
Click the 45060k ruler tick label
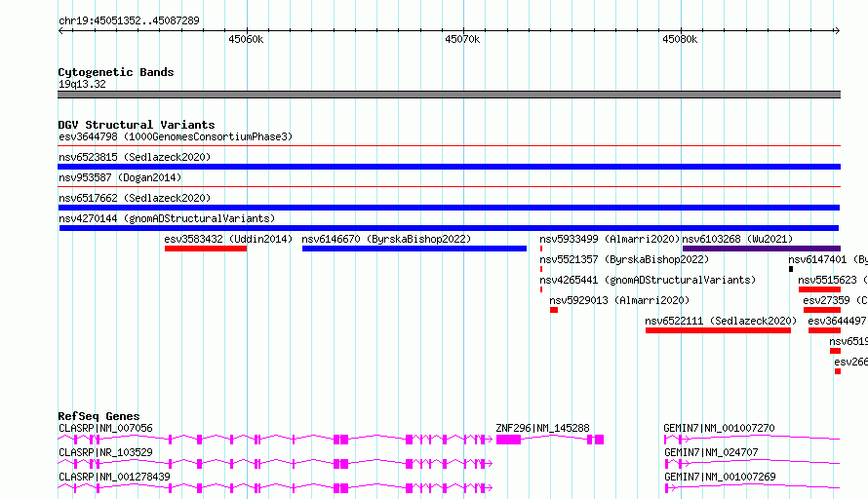pos(246,39)
